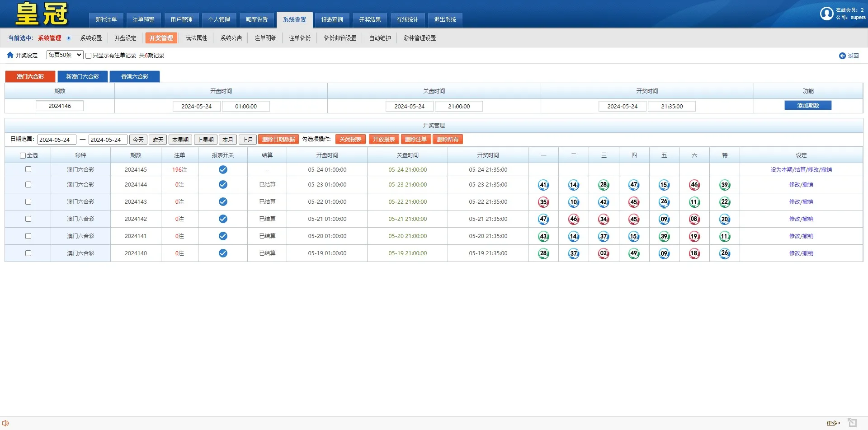Enable 只显示有注单记录 checkbox
The image size is (868, 430).
click(x=89, y=56)
